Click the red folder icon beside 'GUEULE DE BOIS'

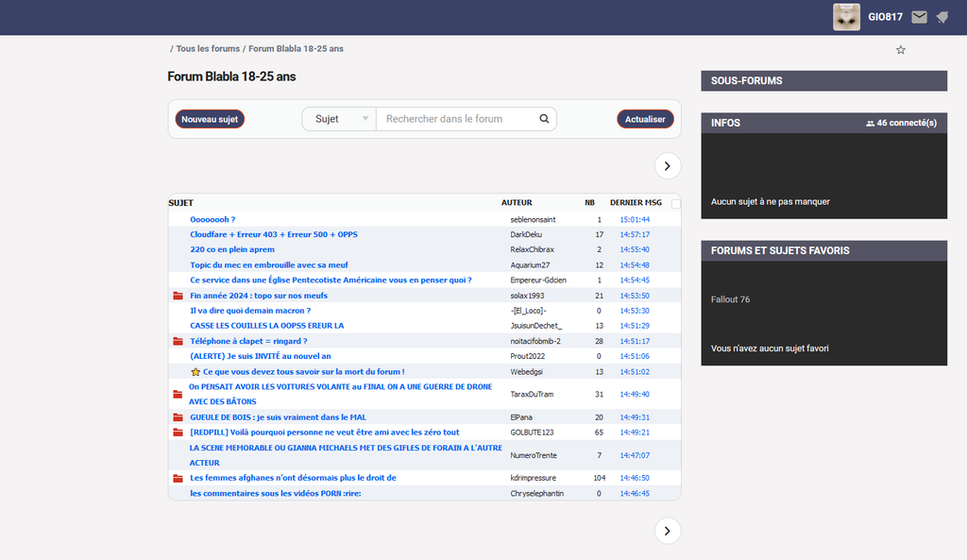coord(178,417)
